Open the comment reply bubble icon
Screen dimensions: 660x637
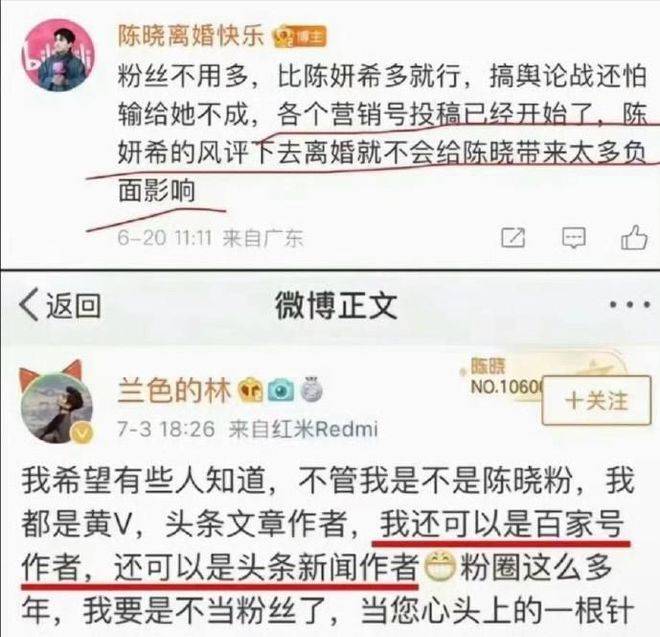pyautogui.click(x=574, y=237)
